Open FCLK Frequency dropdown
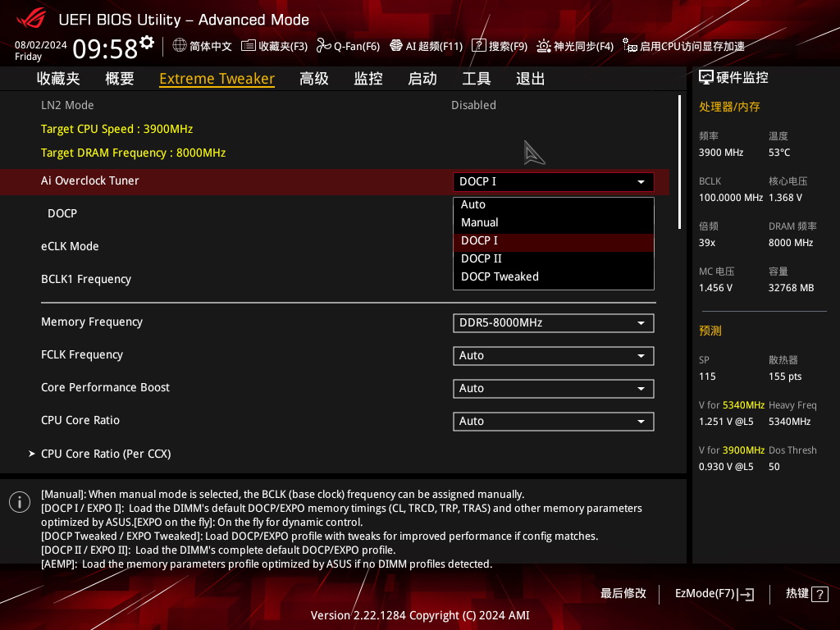 click(554, 356)
